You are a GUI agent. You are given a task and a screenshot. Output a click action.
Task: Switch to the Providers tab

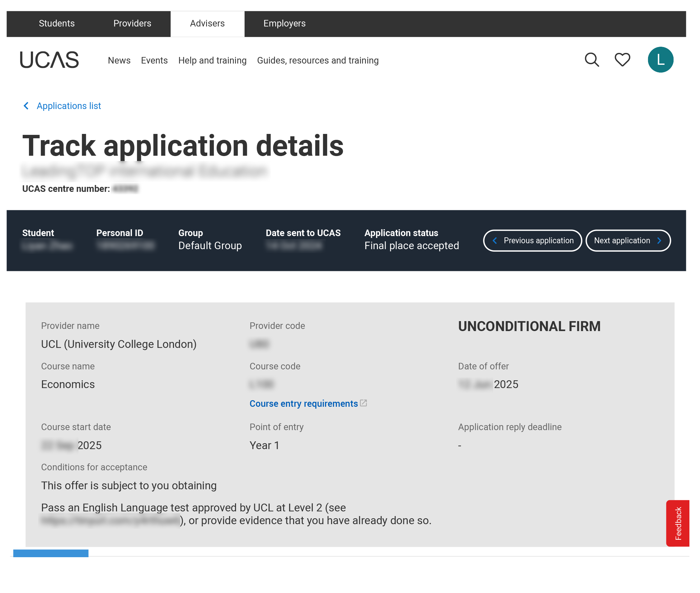[132, 24]
